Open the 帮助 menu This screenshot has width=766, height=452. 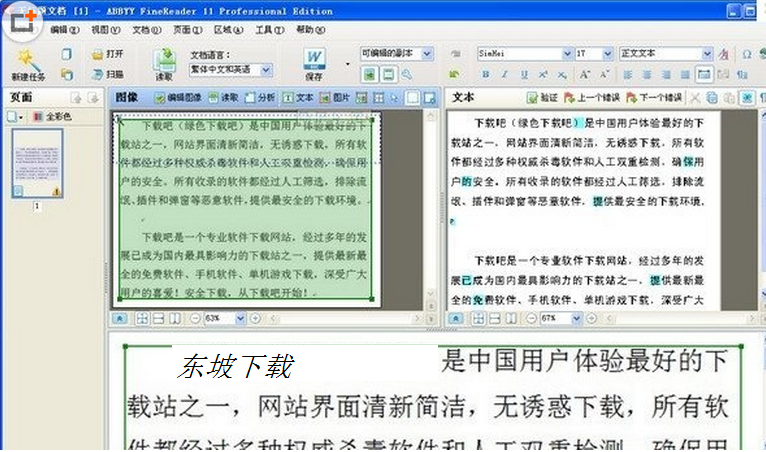310,30
